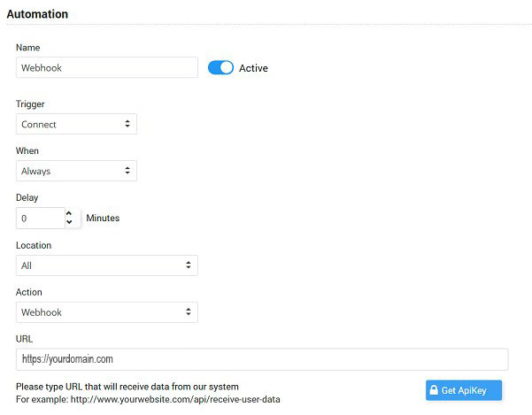Open the Location dropdown showing All
This screenshot has width=532, height=415.
[x=106, y=265]
